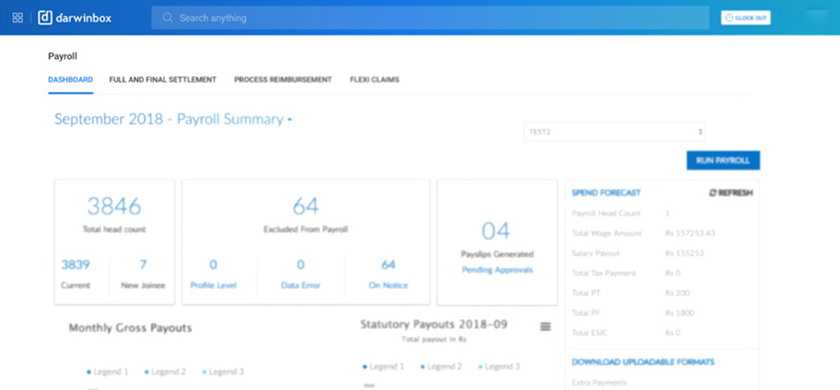
Task: Click Download Uploadable Formats heading
Action: (x=643, y=362)
